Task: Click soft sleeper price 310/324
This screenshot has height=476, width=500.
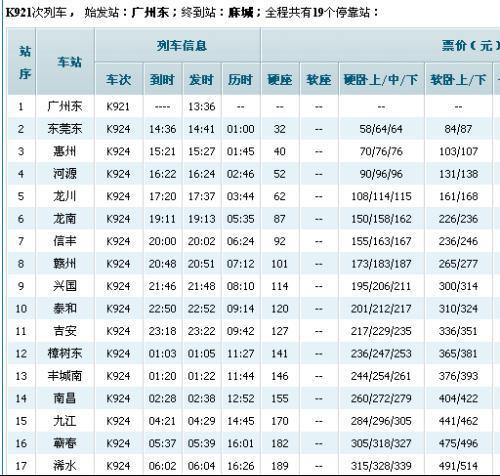Action: pyautogui.click(x=458, y=309)
